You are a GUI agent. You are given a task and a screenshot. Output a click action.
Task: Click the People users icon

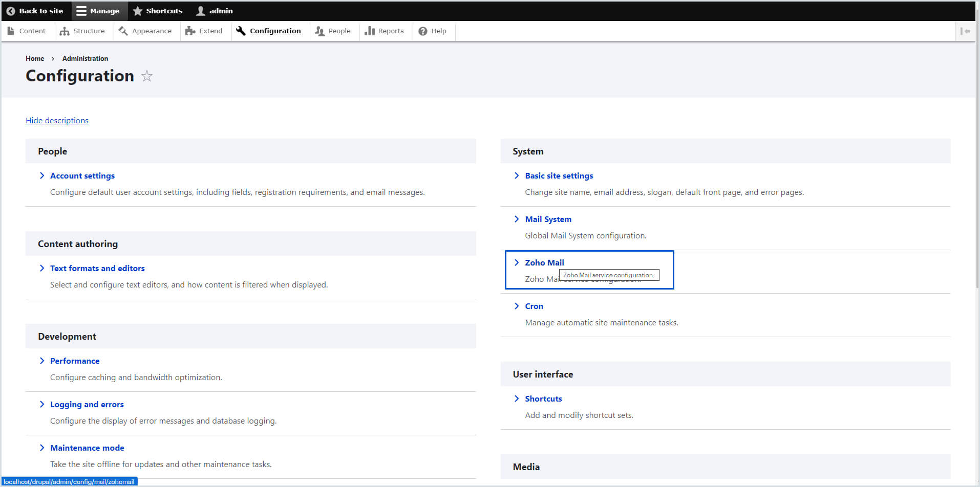click(x=320, y=31)
